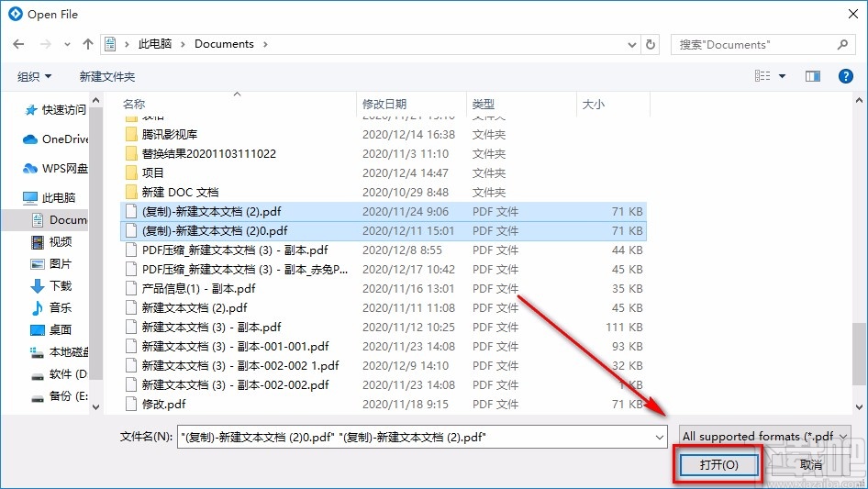
Task: Select 备份 (E:) drive in sidebar
Action: [x=60, y=396]
